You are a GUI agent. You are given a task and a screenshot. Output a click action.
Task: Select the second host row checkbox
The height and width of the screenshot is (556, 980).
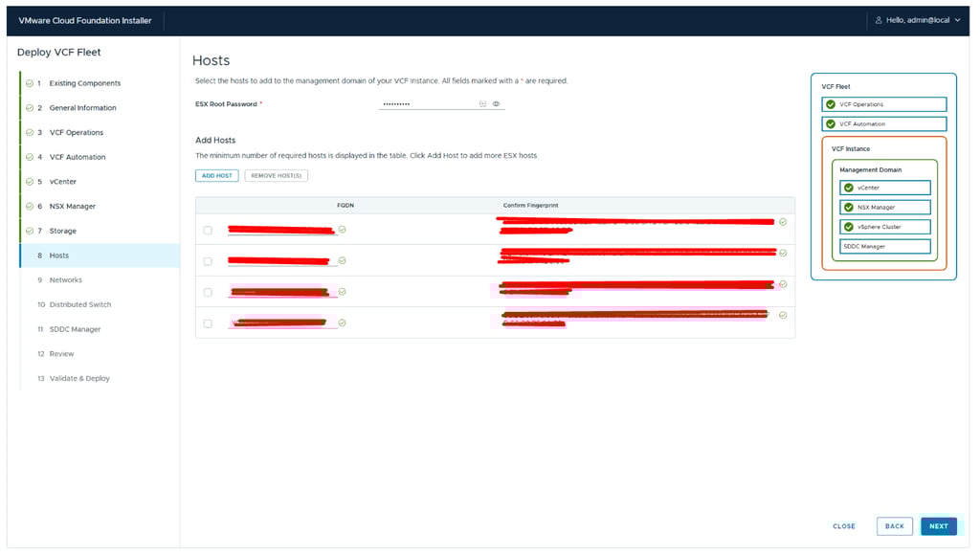tap(208, 262)
